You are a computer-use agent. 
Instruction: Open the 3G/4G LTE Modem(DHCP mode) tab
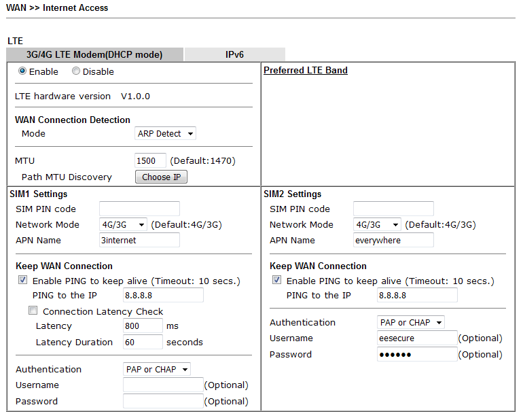[94, 54]
